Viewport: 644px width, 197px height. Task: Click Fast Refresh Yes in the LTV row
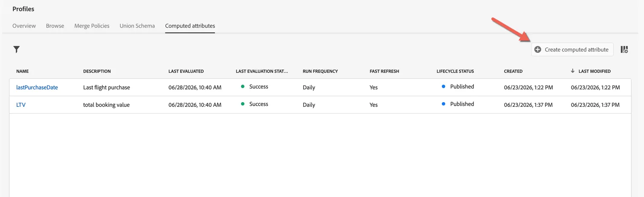point(374,105)
